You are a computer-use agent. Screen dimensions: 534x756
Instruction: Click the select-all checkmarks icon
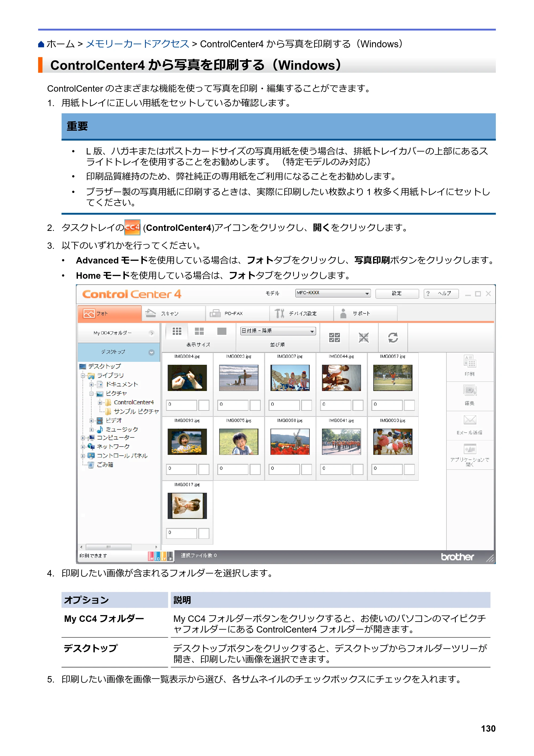point(334,338)
